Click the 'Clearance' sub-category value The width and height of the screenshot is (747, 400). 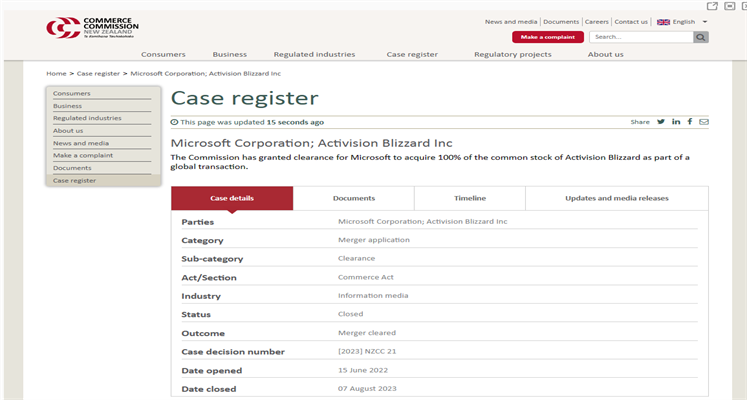click(x=356, y=258)
